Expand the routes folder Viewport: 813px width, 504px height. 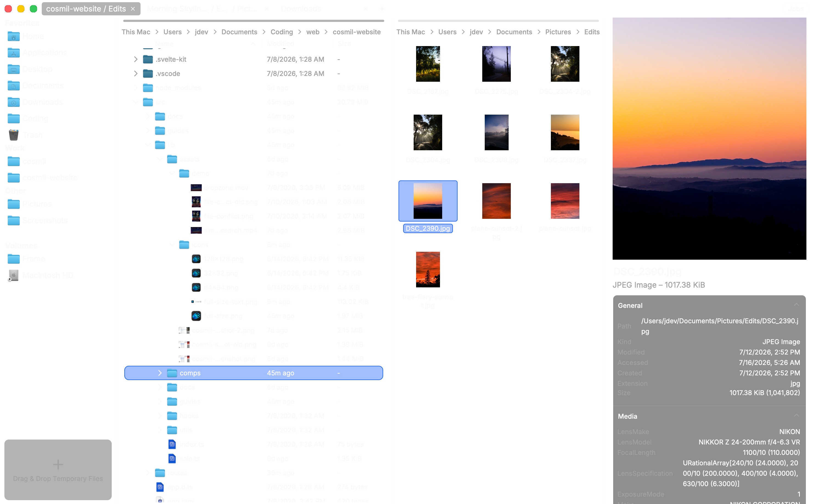(147, 472)
